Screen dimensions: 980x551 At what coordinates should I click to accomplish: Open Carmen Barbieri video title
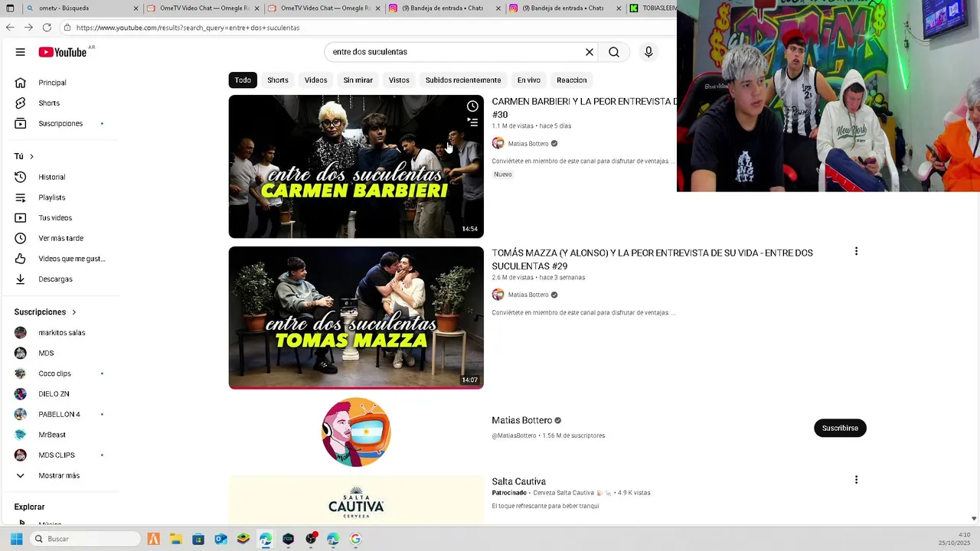pyautogui.click(x=584, y=108)
